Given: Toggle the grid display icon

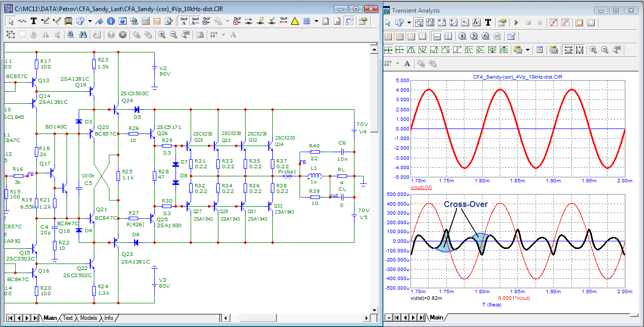Looking at the screenshot, I should click(307, 21).
